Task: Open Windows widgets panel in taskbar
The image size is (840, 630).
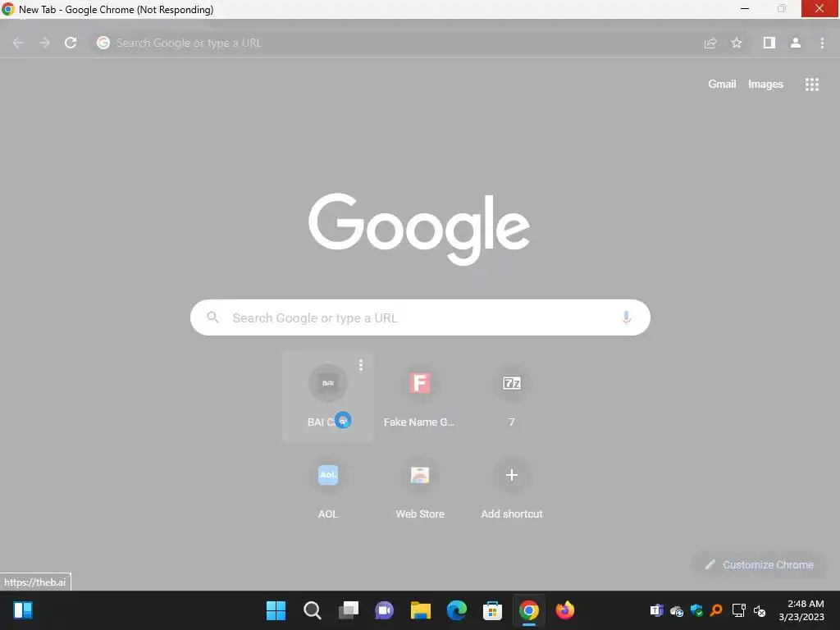Action: 23,610
